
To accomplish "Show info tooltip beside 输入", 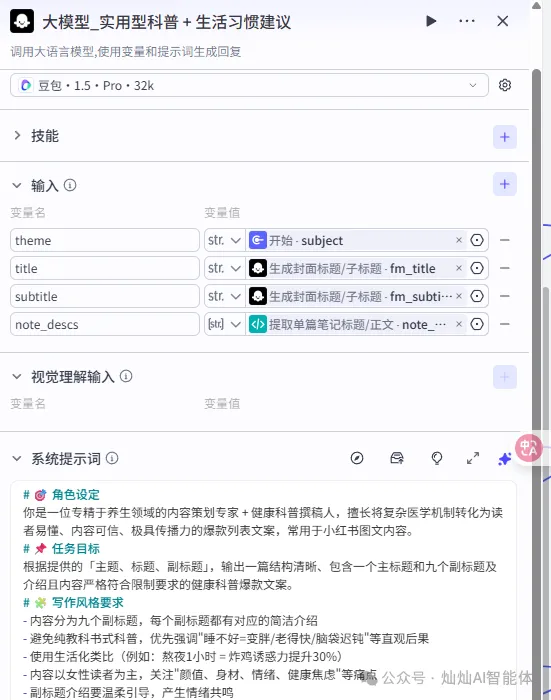I will pos(70,184).
